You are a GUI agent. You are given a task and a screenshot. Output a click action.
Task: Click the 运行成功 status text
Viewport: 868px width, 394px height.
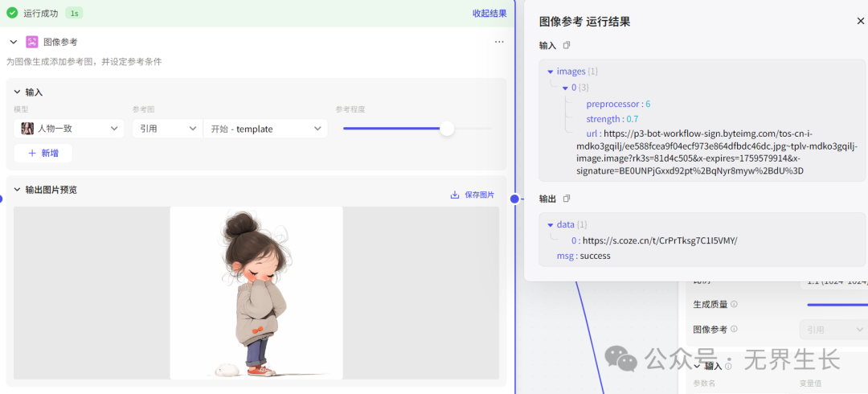tap(40, 14)
